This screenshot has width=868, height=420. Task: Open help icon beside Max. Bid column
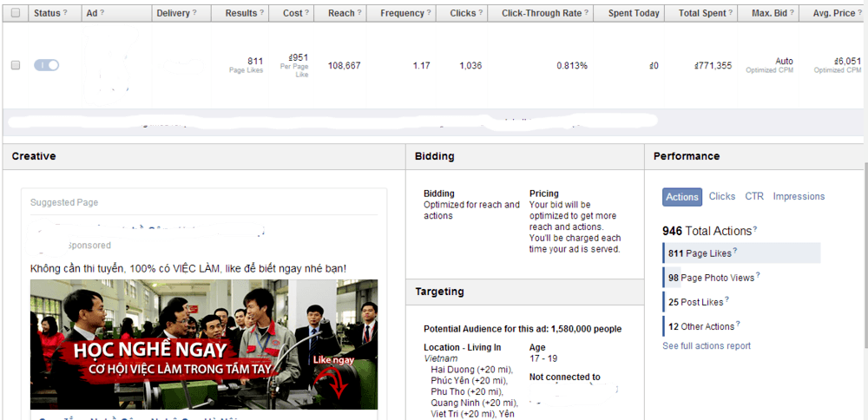click(x=792, y=13)
